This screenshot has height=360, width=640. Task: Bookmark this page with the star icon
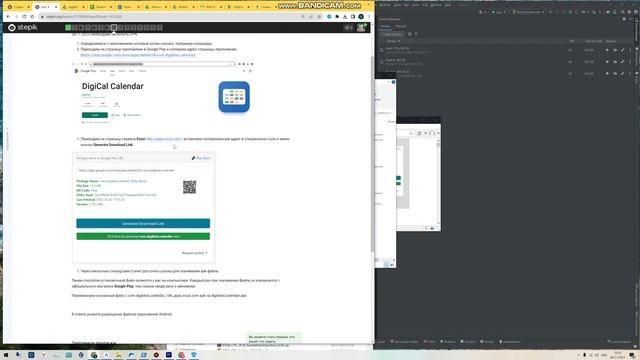coord(319,17)
